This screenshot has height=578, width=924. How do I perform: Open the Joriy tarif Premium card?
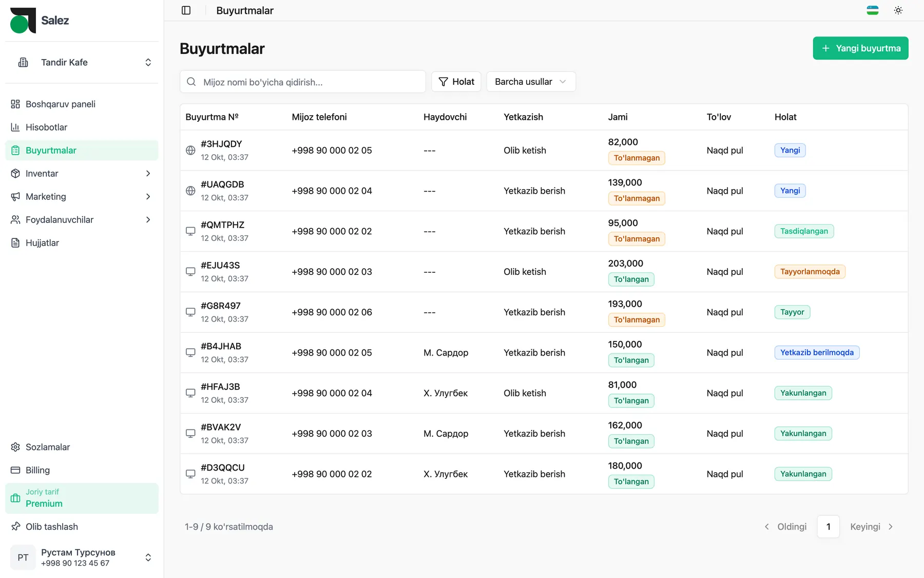tap(82, 498)
